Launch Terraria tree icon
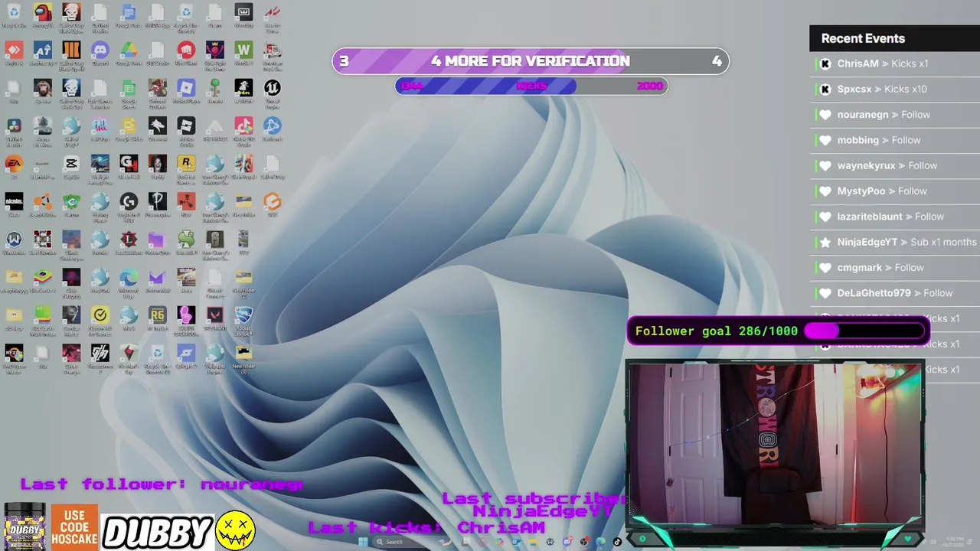 tap(215, 93)
